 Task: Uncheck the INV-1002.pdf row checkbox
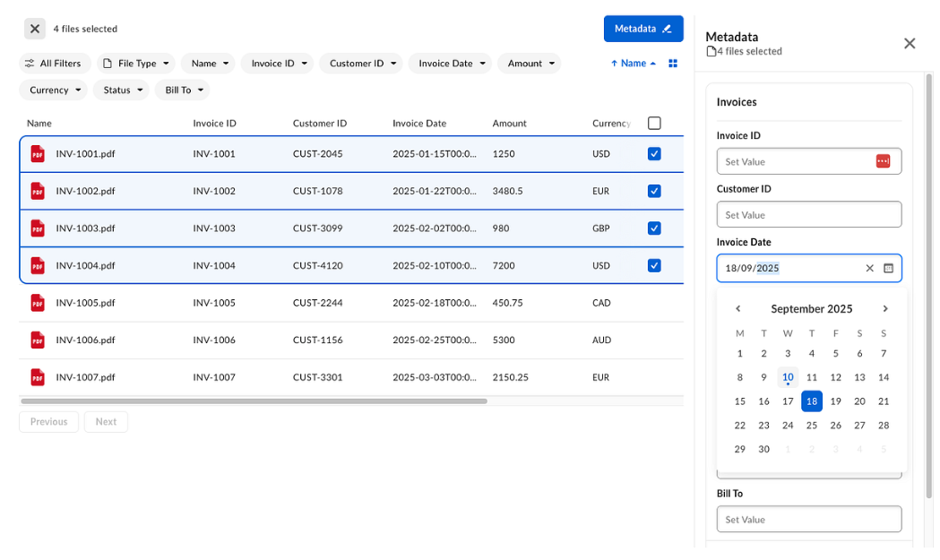(x=653, y=191)
